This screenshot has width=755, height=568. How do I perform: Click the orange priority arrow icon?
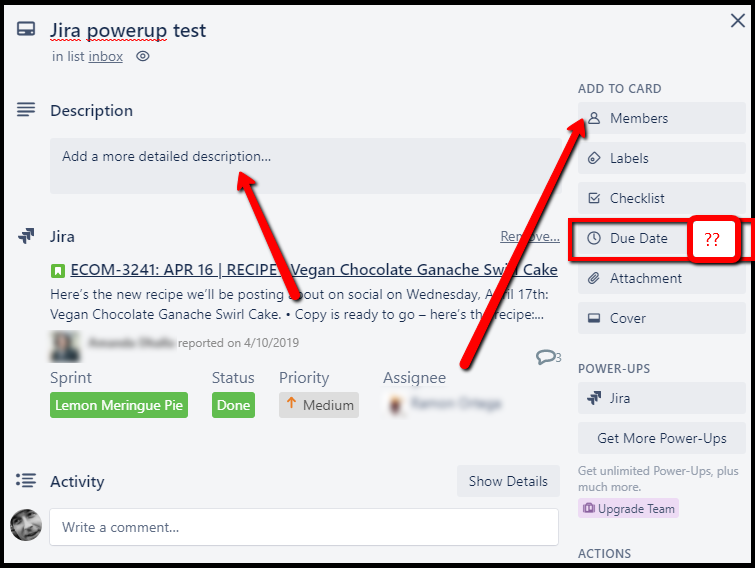click(291, 402)
